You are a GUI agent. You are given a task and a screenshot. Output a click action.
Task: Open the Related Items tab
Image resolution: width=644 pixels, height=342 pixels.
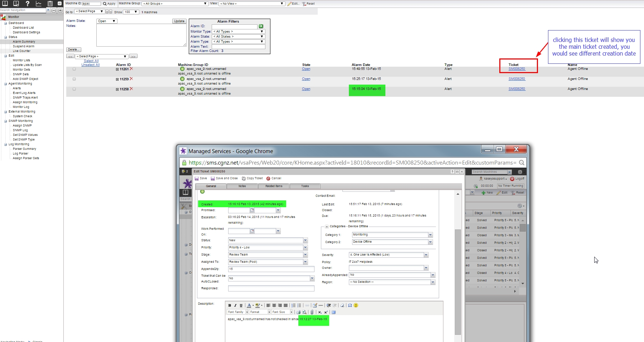pyautogui.click(x=274, y=186)
